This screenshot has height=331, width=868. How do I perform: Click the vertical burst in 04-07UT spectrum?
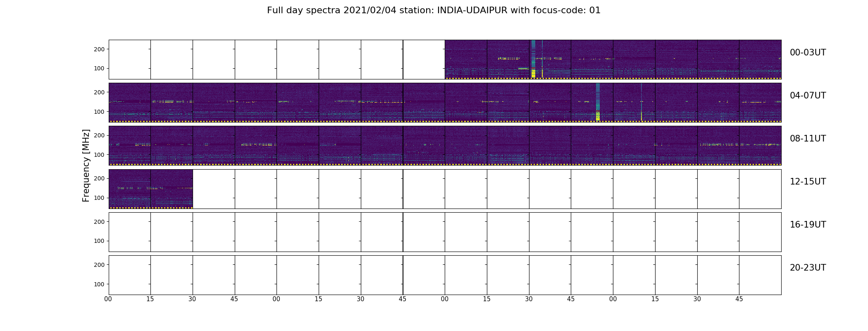click(x=598, y=102)
